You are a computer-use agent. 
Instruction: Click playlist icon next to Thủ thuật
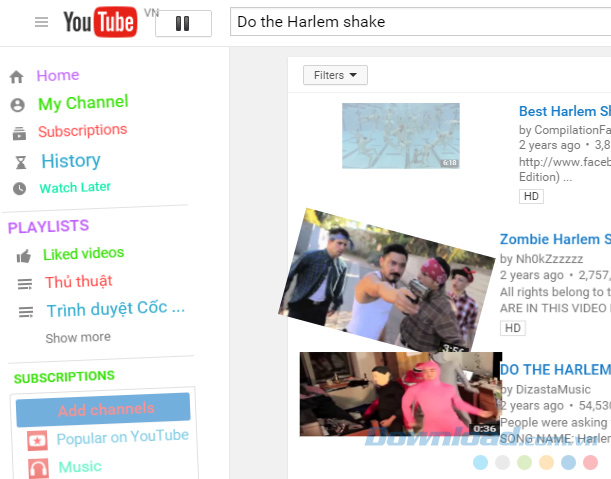(25, 284)
